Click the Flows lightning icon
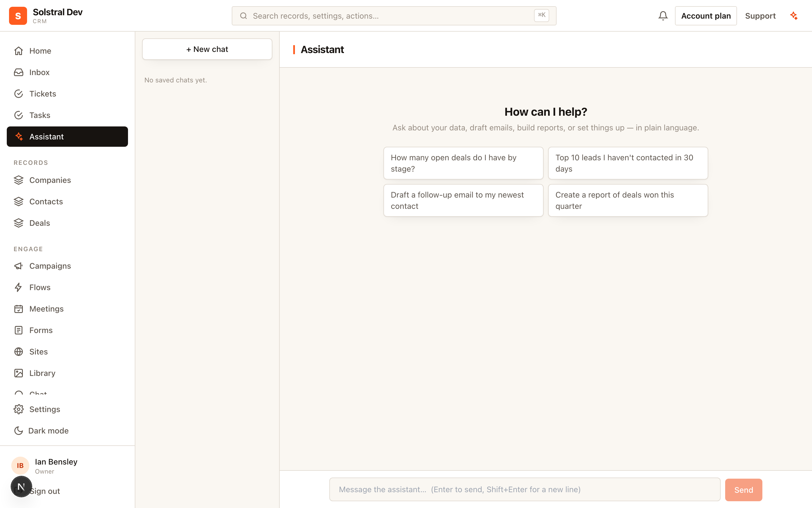This screenshot has width=812, height=508. [19, 287]
